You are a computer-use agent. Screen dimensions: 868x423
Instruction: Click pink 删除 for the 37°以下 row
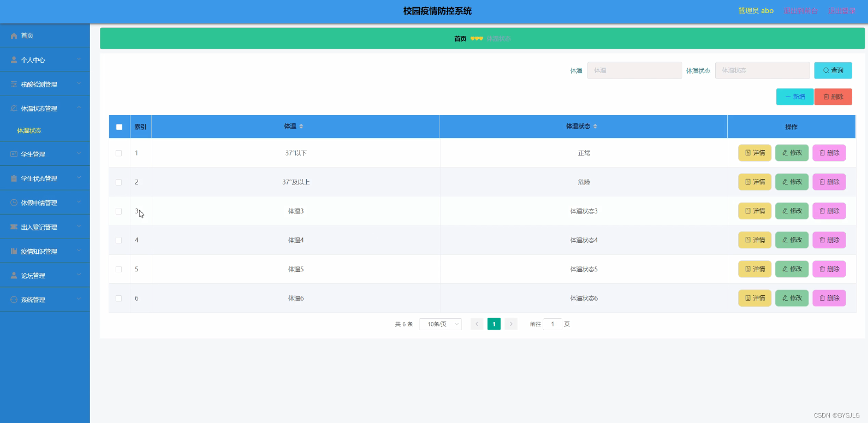829,153
